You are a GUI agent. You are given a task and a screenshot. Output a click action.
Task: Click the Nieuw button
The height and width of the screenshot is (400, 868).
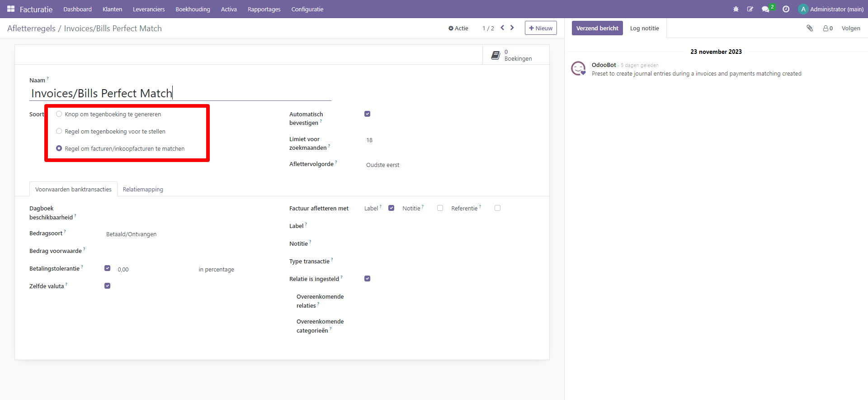click(541, 28)
